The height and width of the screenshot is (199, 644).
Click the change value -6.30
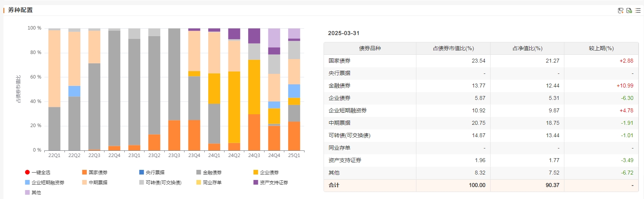(627, 98)
